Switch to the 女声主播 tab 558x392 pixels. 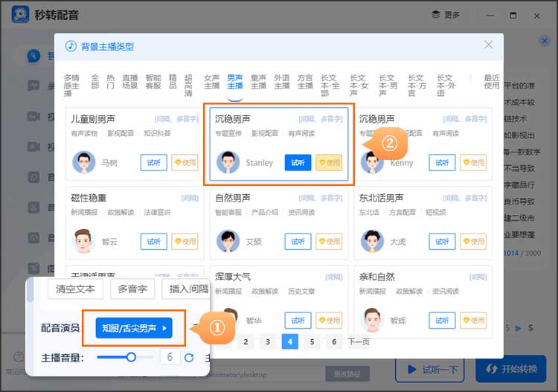point(211,82)
